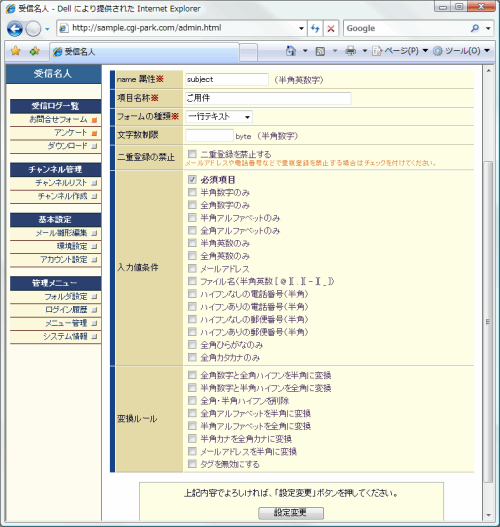This screenshot has height=527, width=500.
Task: Click the RSS feeds icon
Action: (320, 51)
